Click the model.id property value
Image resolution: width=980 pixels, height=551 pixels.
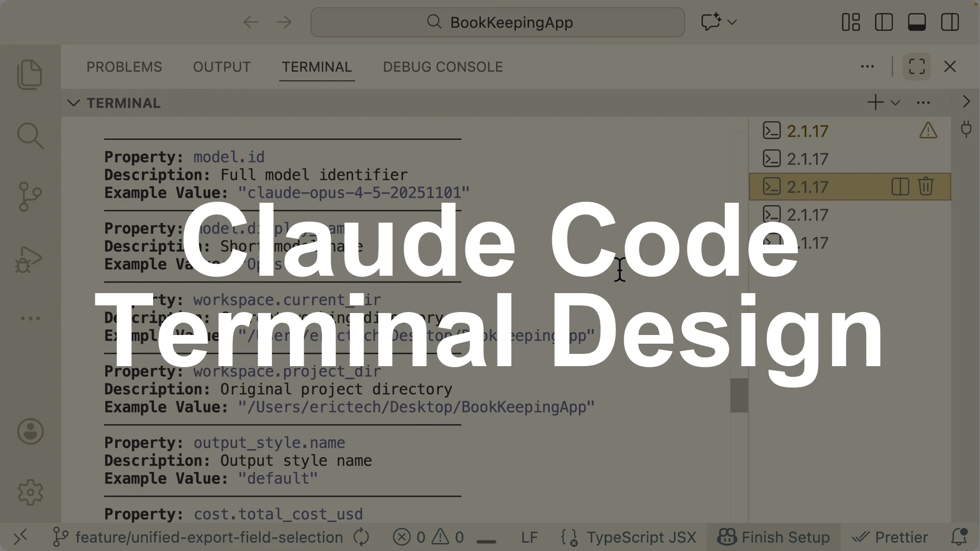pos(229,157)
